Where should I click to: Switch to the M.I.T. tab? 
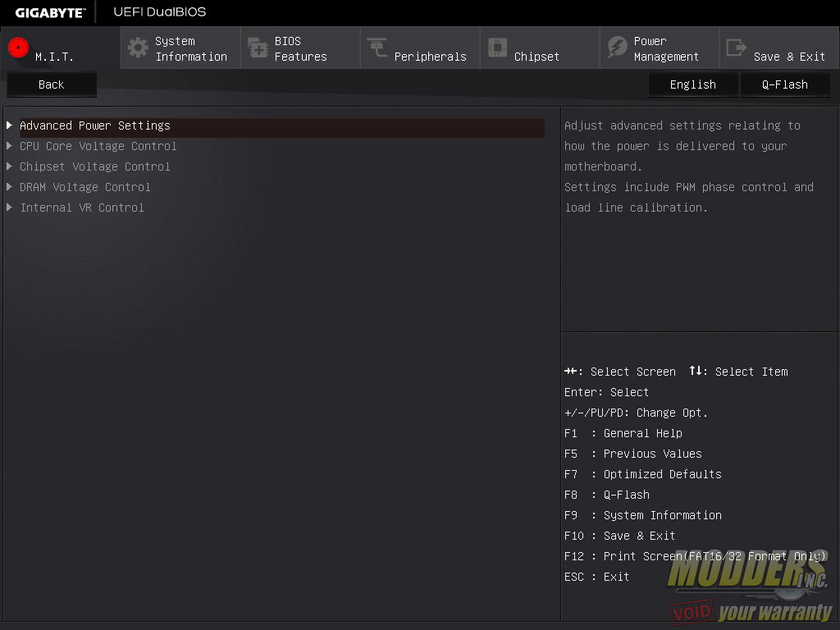(x=61, y=48)
